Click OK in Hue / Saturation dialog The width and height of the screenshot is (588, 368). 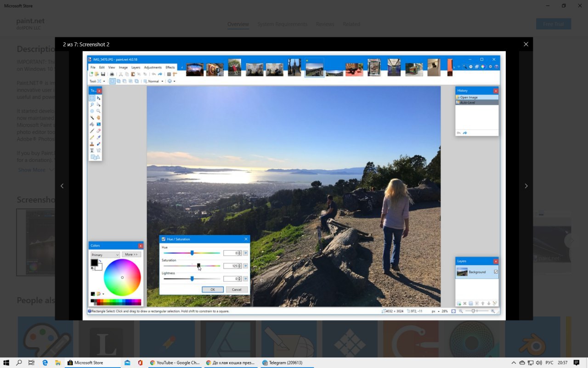coord(213,289)
